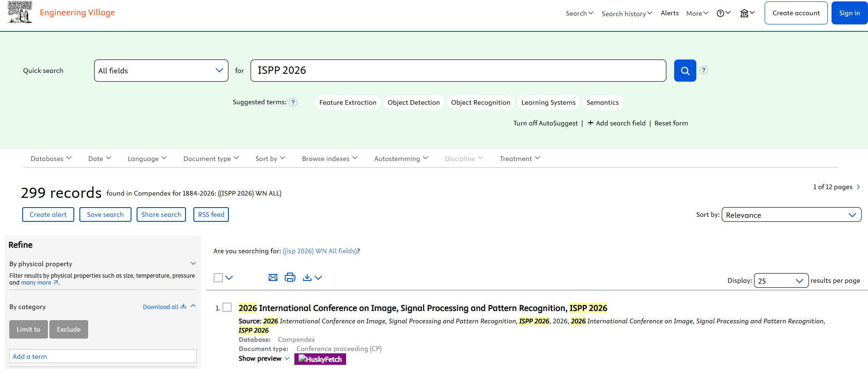Click Share search button

point(161,214)
